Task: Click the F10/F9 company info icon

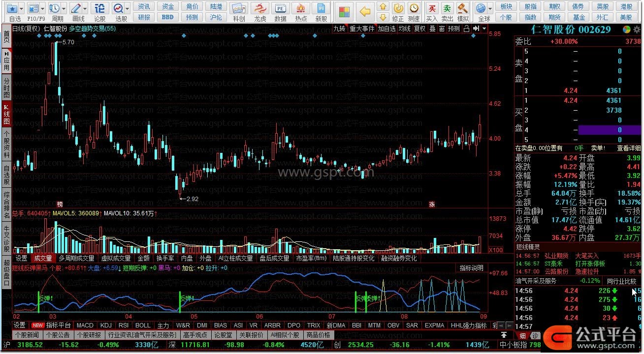Action: tap(33, 8)
